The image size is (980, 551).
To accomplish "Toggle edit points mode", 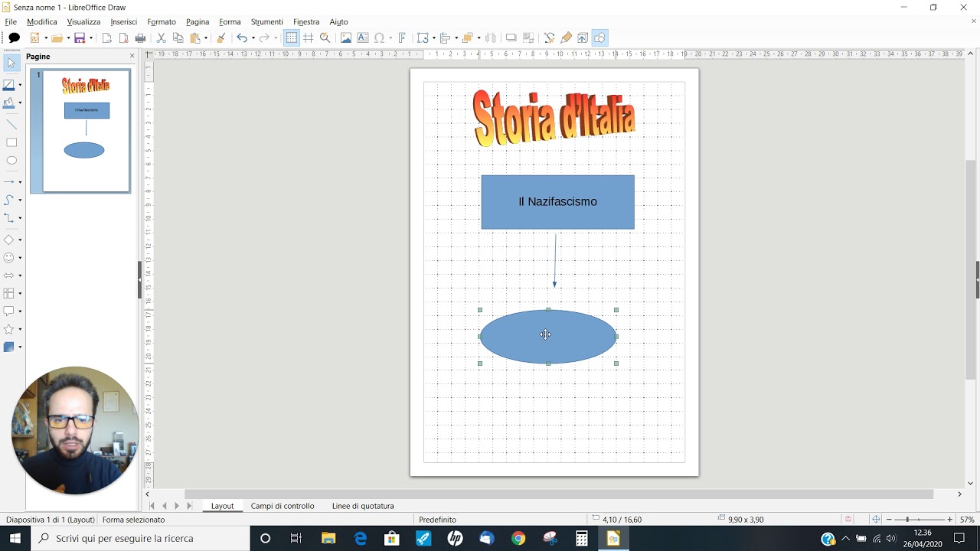I will tap(549, 37).
